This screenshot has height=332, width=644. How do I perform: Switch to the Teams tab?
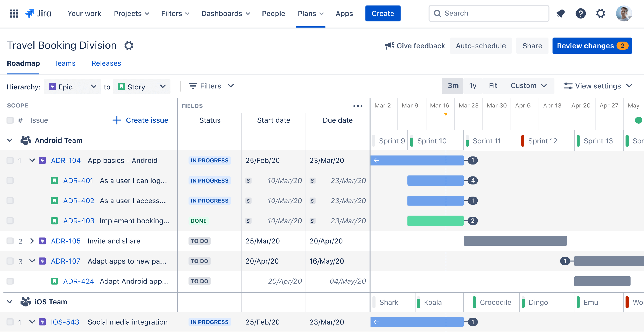point(65,63)
